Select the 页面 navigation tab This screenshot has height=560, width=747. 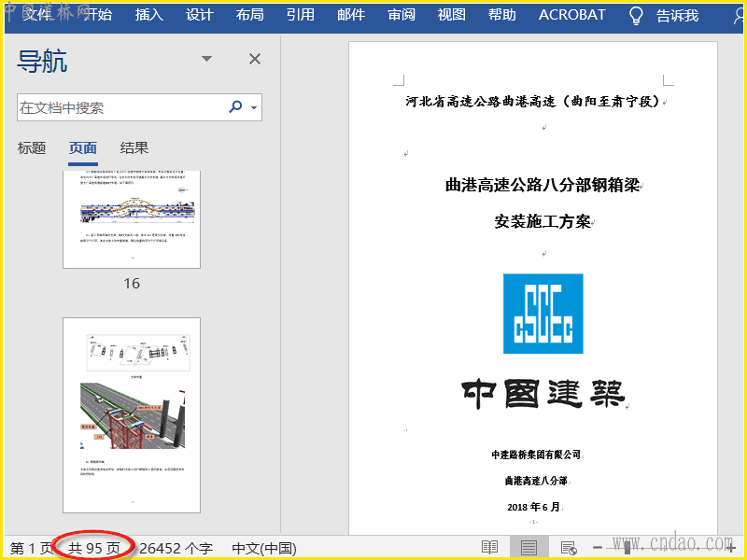point(83,148)
